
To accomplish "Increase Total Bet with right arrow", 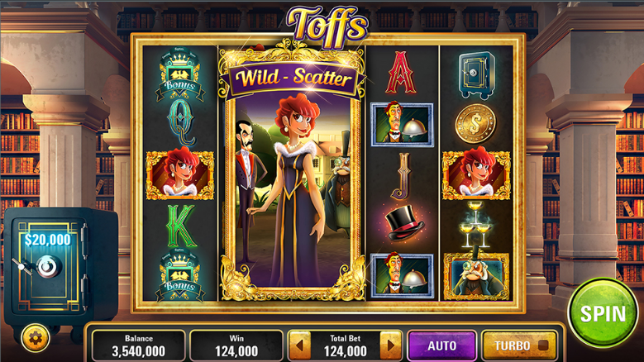I will 390,345.
